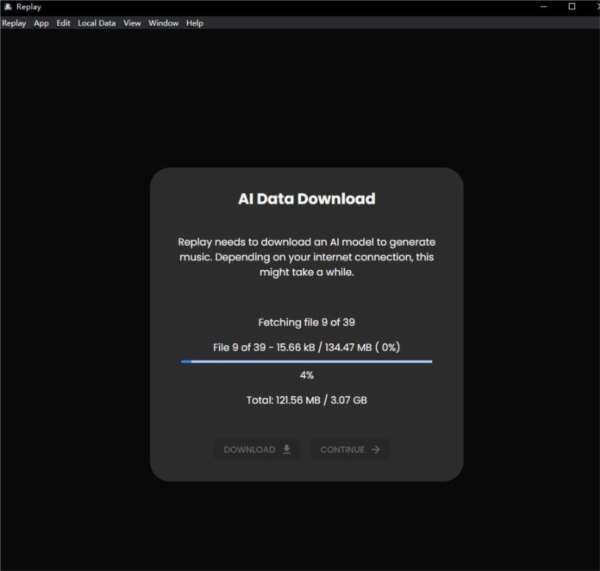The image size is (600, 571).
Task: Click the Replay app icon in title bar
Action: [8, 7]
